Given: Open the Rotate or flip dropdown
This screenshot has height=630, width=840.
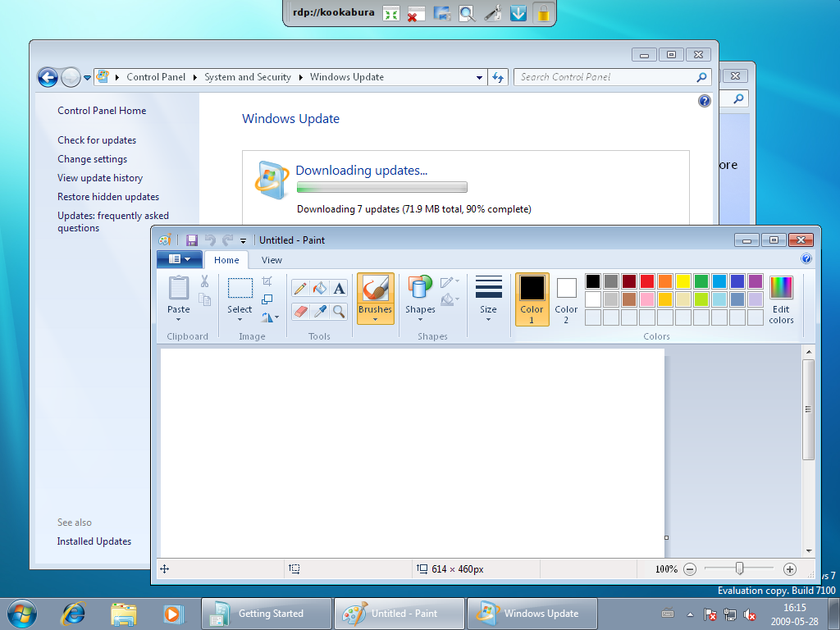Looking at the screenshot, I should point(269,317).
